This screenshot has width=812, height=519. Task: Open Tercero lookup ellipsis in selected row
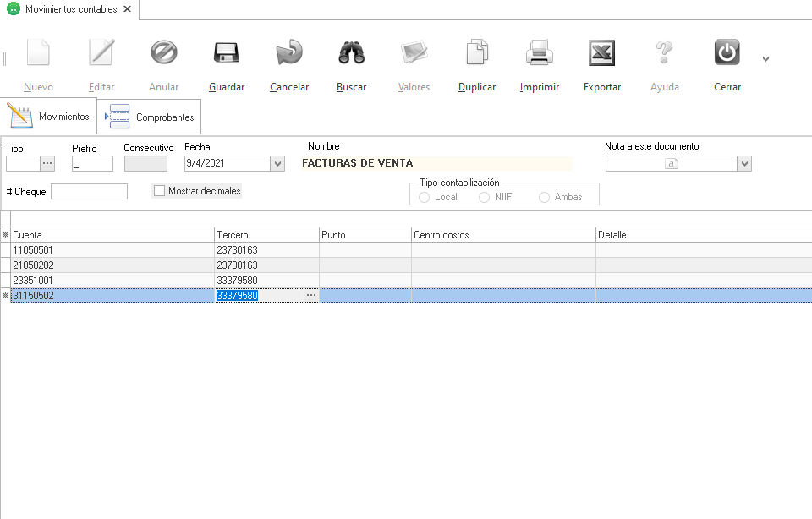tap(311, 296)
